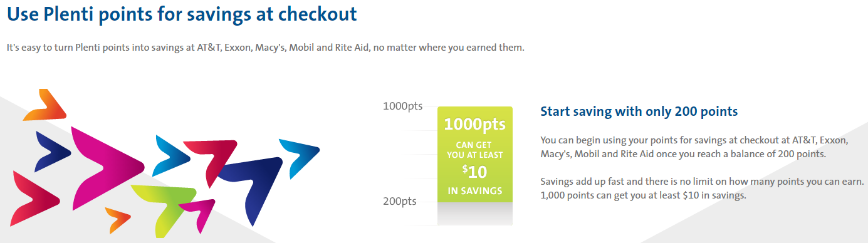Select the red arrow at bottom left
This screenshot has height=243, width=868.
33,197
